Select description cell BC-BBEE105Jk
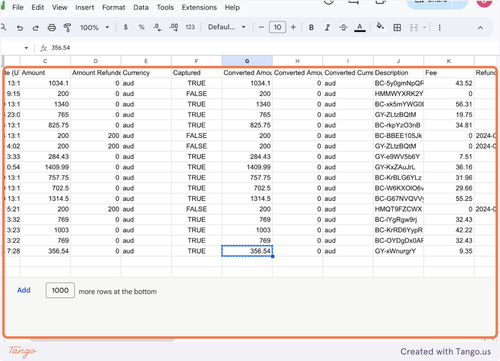The image size is (500, 361). coord(398,136)
